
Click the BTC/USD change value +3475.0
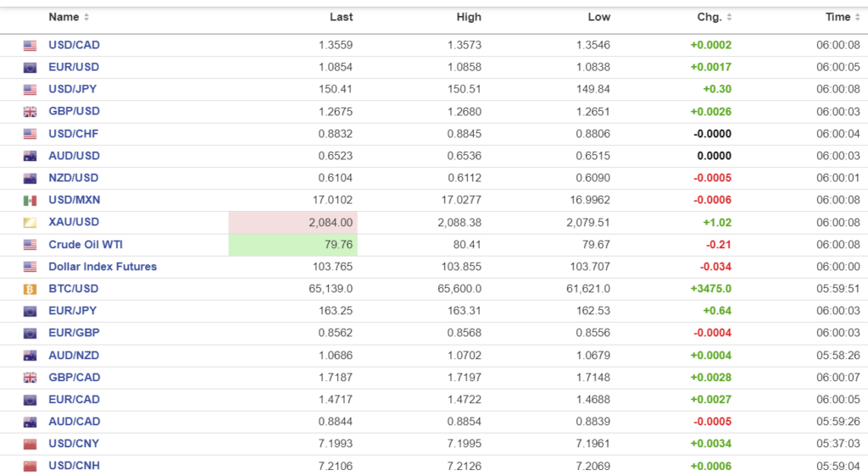(711, 289)
